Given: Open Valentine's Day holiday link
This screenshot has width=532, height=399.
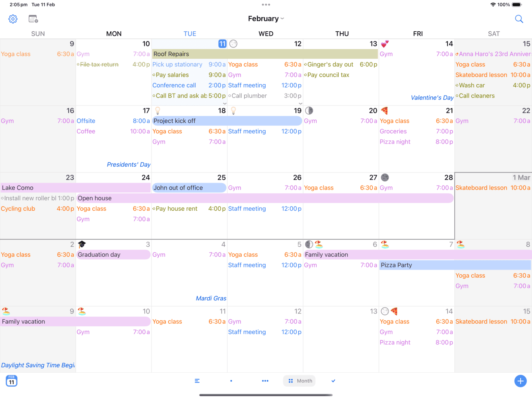Looking at the screenshot, I should click(x=432, y=98).
